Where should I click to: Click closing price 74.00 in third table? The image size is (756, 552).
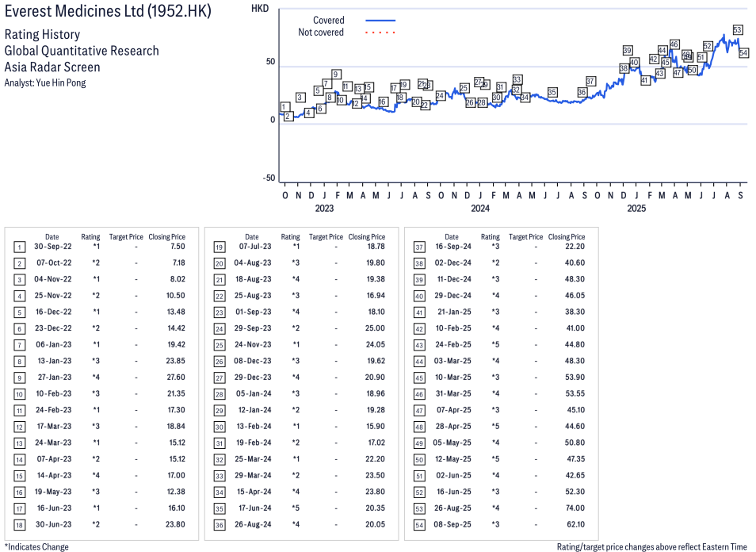pyautogui.click(x=575, y=508)
